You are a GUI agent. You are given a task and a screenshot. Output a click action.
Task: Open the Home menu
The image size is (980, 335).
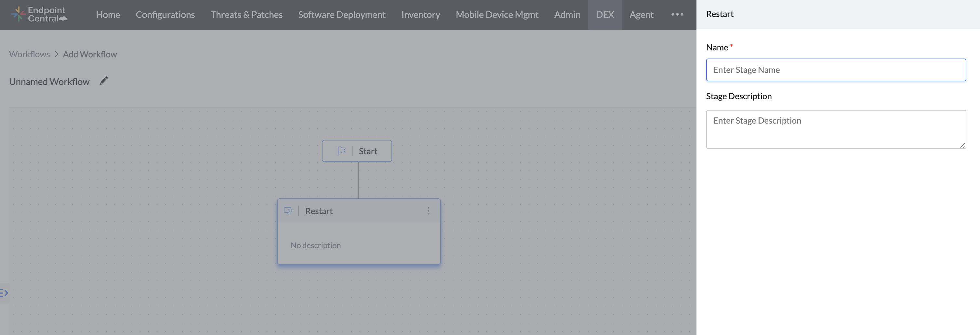click(x=108, y=14)
